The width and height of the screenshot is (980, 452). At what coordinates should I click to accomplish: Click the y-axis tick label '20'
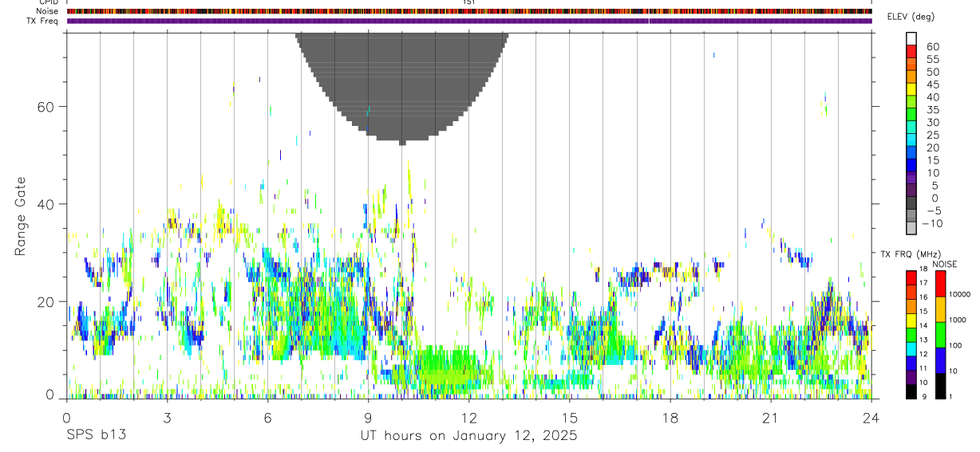click(46, 301)
